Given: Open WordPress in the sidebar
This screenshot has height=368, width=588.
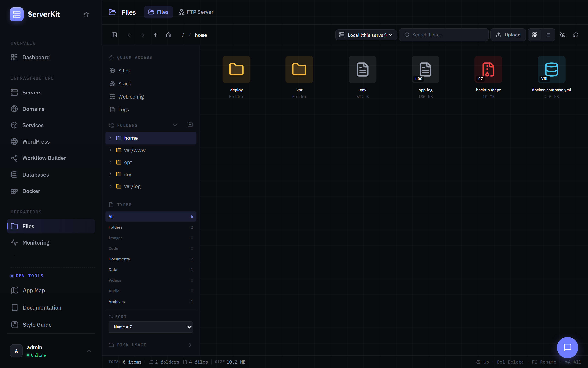Looking at the screenshot, I should [51, 141].
